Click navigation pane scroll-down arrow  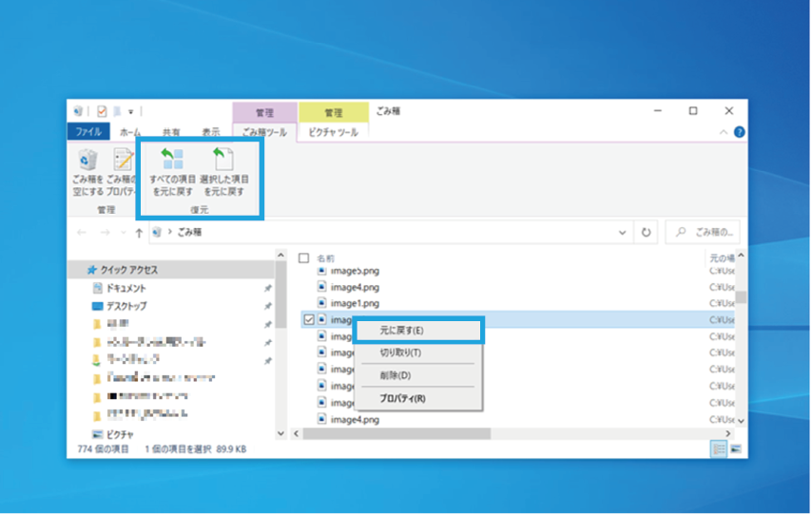tap(280, 434)
